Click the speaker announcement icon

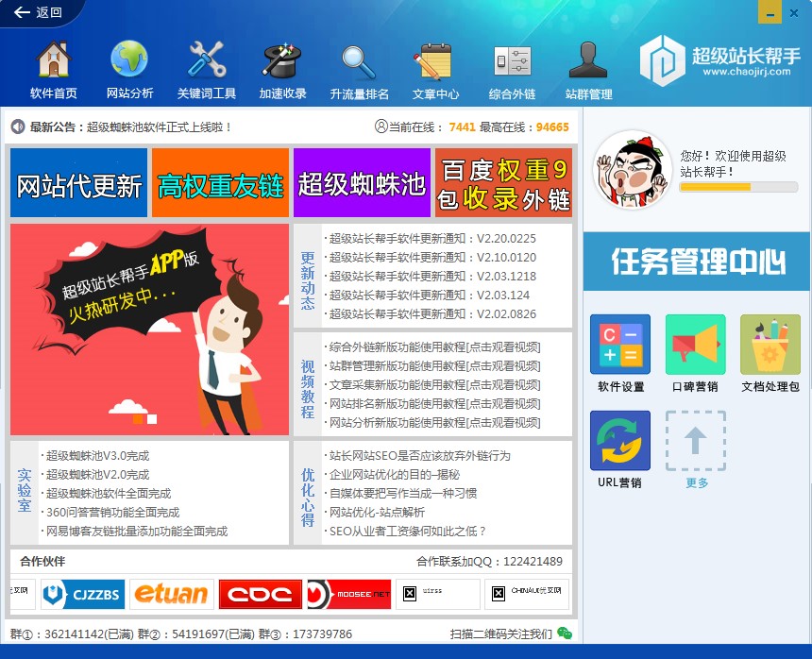(18, 127)
